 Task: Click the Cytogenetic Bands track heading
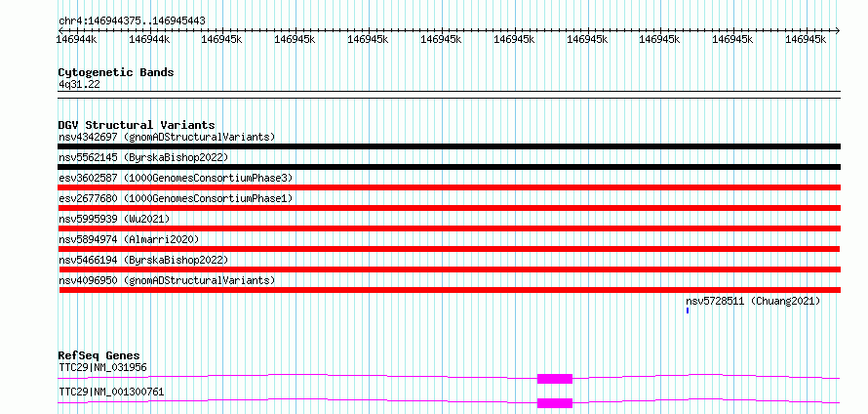(116, 72)
